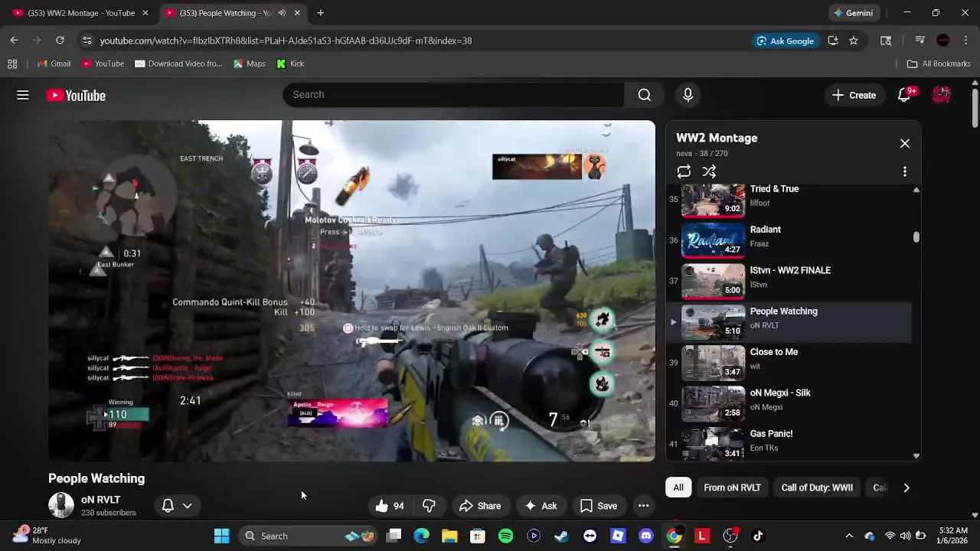Open the Kick bookmark
The width and height of the screenshot is (980, 551).
coord(290,64)
